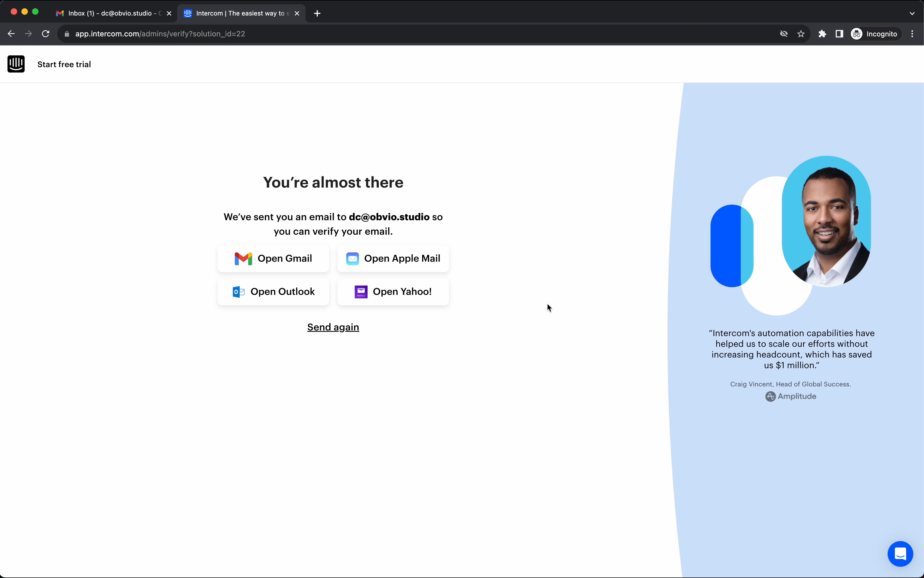Screen dimensions: 924x578
Task: Open a new browser tab
Action: [318, 13]
